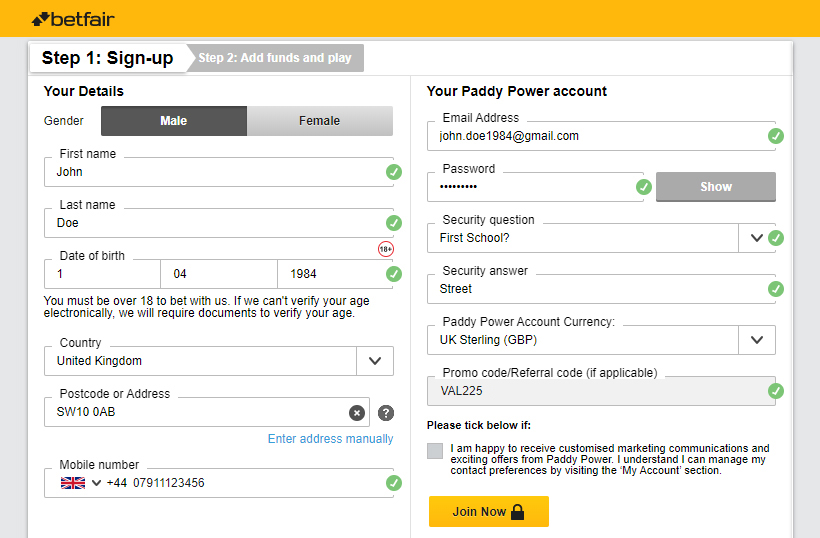Tick the marketing communications checkbox
The width and height of the screenshot is (820, 538).
435,451
